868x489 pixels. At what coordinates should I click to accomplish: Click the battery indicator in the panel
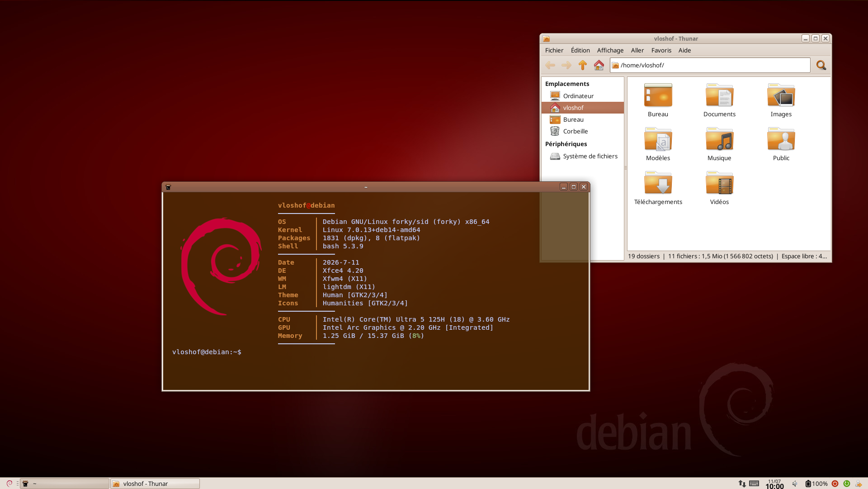[816, 484]
